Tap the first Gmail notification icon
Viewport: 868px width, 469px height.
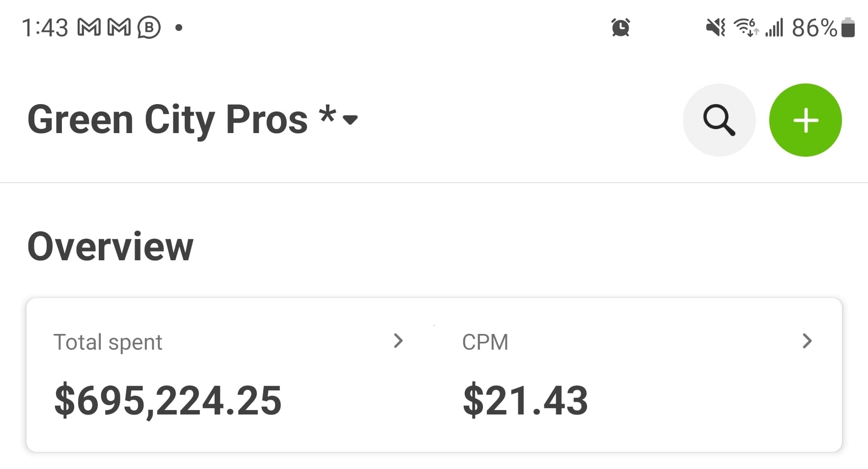click(89, 28)
